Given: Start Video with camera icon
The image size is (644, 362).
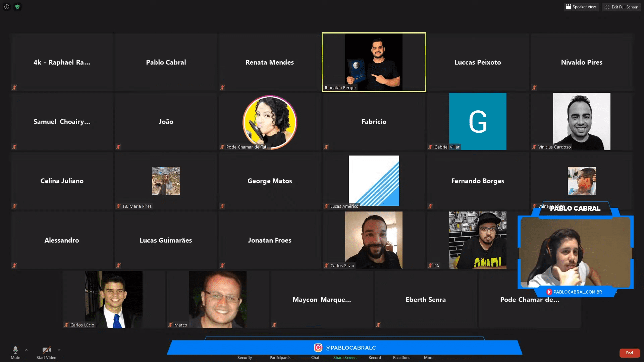Looking at the screenshot, I should point(46,353).
